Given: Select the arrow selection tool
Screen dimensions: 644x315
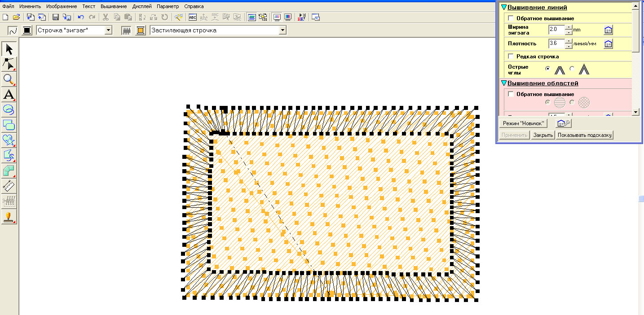Looking at the screenshot, I should click(x=9, y=49).
